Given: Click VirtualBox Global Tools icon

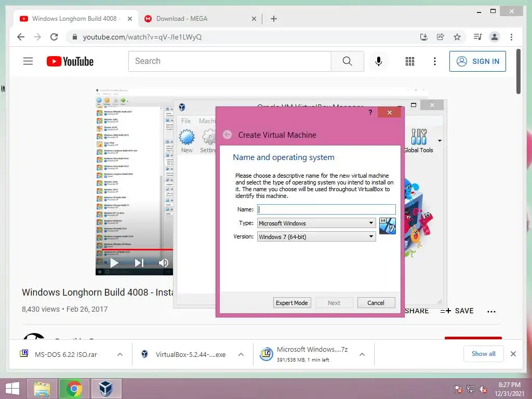Looking at the screenshot, I should click(418, 141).
